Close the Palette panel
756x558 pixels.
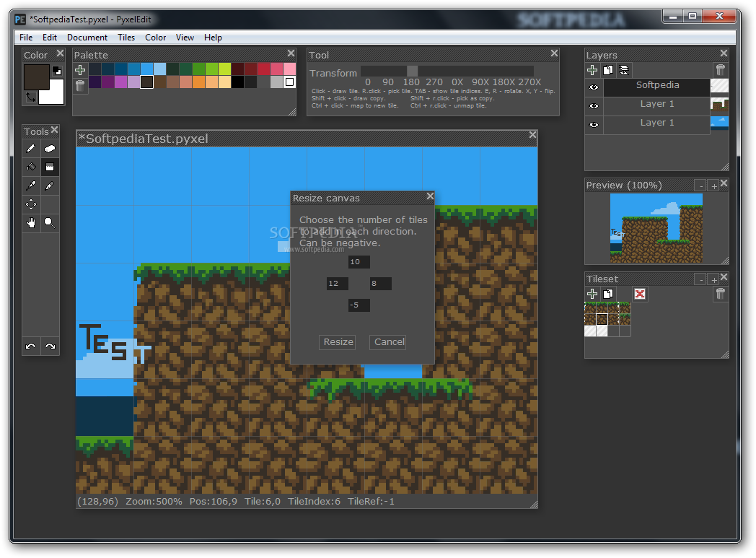click(291, 53)
